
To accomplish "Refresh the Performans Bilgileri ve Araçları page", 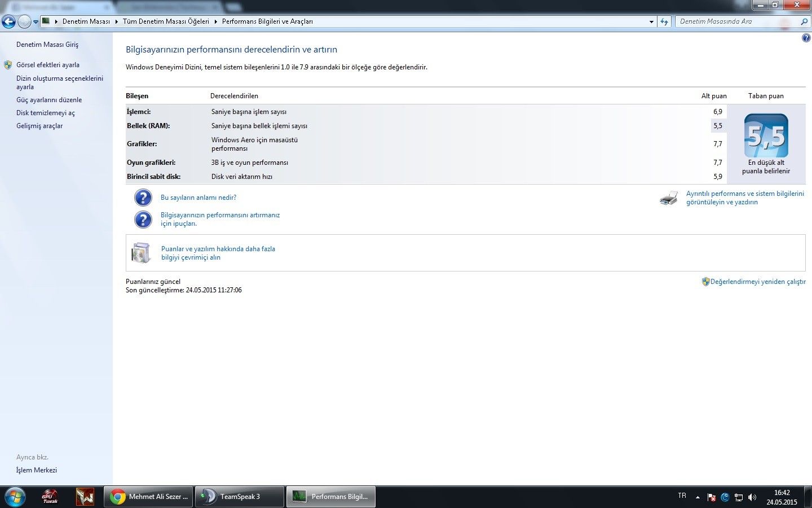I will coord(664,22).
